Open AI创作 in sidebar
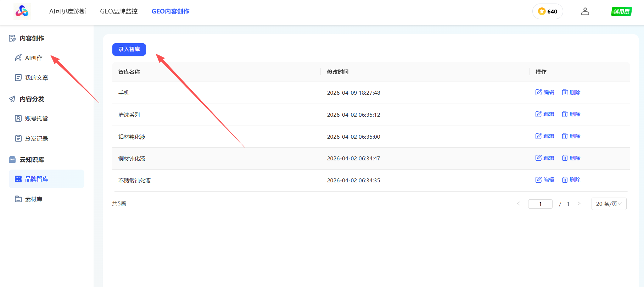This screenshot has height=287, width=644. click(34, 58)
